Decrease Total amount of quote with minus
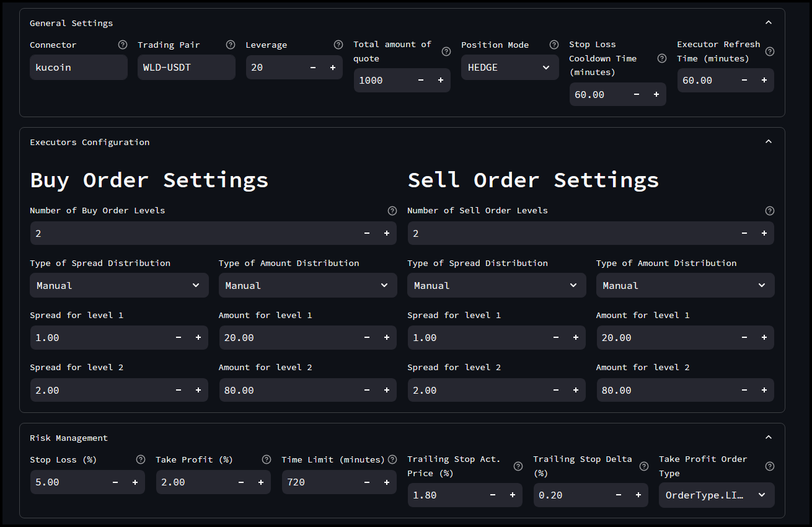This screenshot has width=812, height=527. [421, 80]
